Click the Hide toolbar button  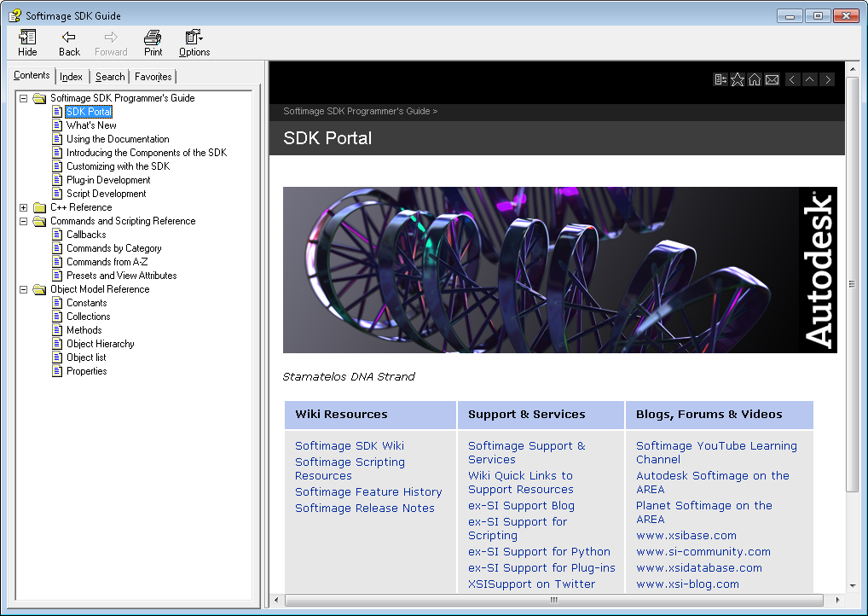pyautogui.click(x=27, y=43)
